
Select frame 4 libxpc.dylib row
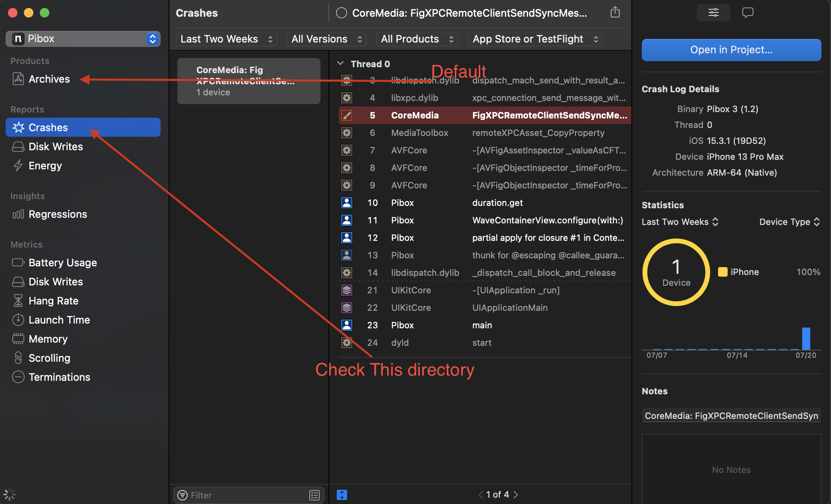coord(485,98)
